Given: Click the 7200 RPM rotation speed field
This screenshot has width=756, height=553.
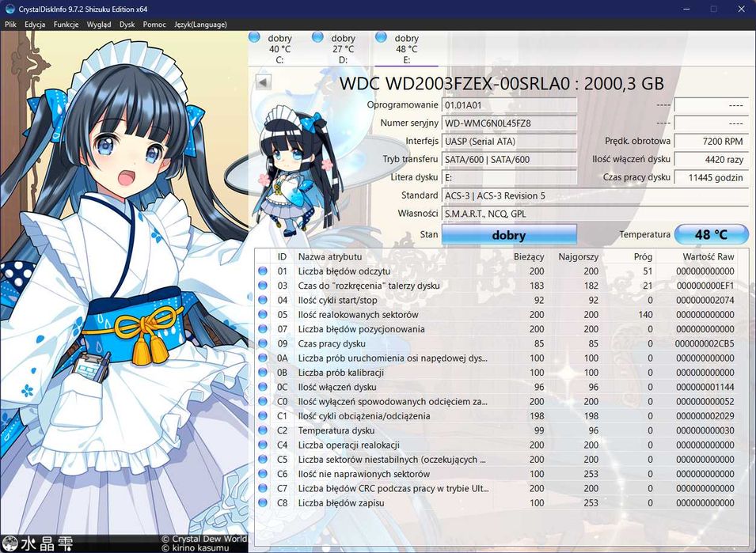Looking at the screenshot, I should (711, 141).
